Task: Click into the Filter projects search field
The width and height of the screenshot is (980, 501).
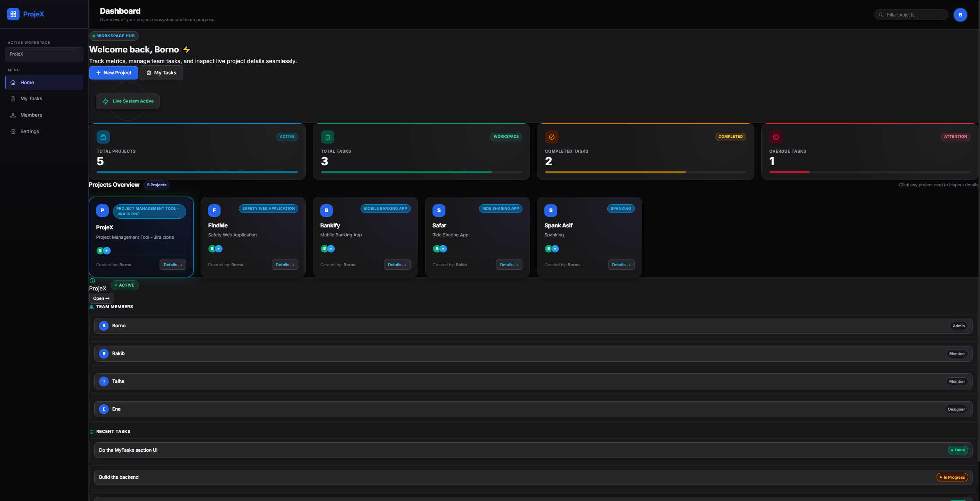Action: tap(911, 15)
